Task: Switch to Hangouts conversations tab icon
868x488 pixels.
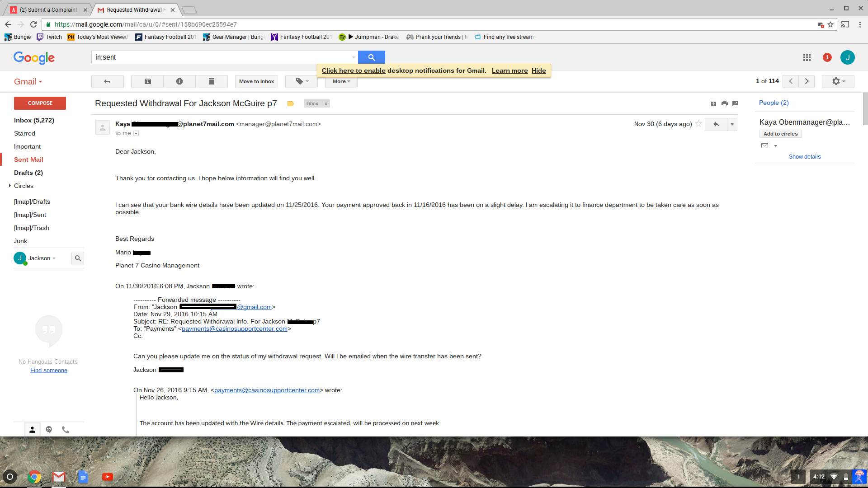Action: pos(49,430)
